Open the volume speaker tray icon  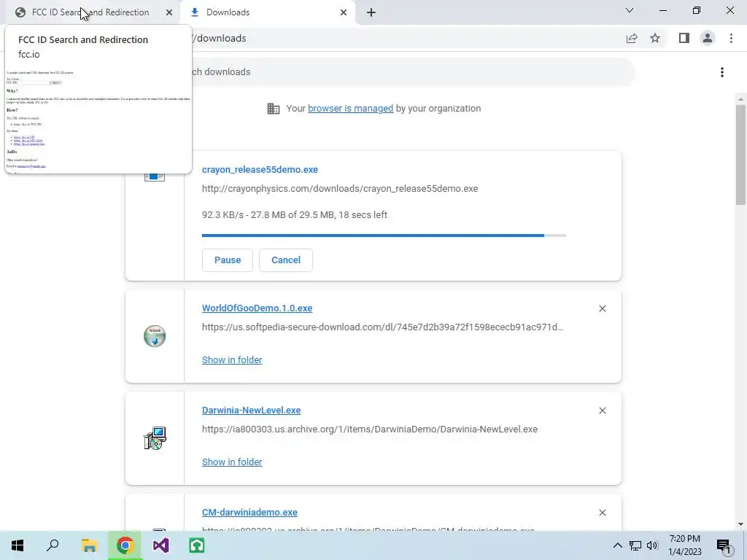[652, 545]
